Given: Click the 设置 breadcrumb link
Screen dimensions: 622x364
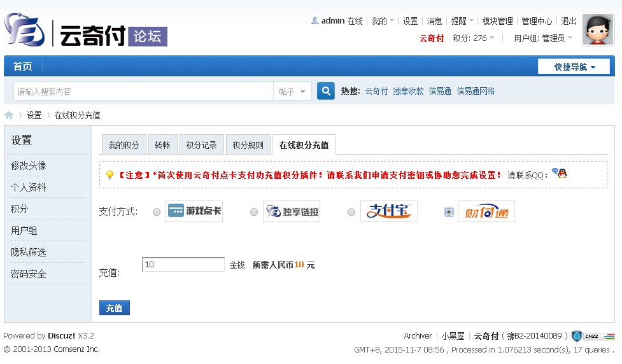Looking at the screenshot, I should [x=34, y=115].
